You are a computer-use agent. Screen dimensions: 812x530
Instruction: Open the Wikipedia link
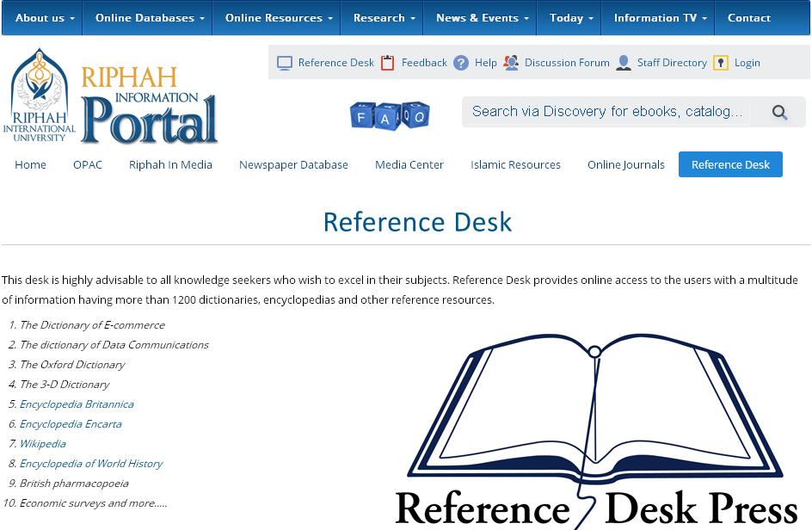click(42, 443)
